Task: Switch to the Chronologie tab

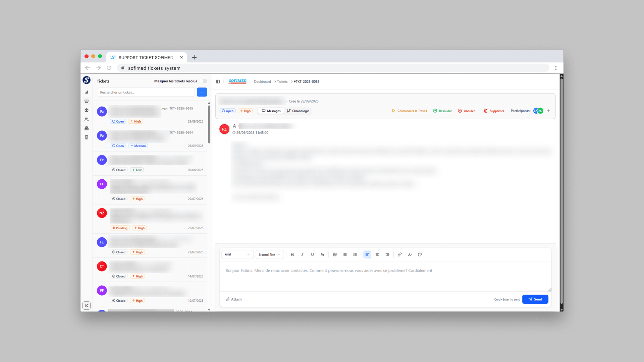Action: pos(298,111)
